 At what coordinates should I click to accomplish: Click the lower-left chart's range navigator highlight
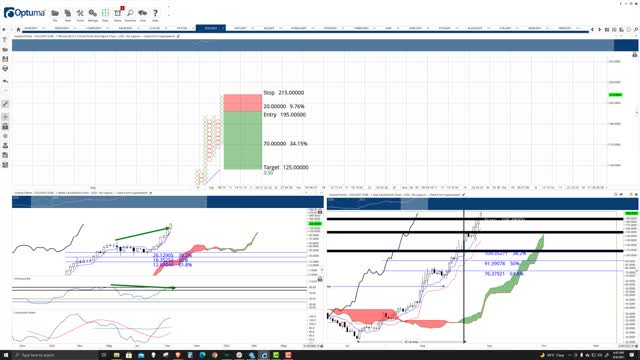[x=119, y=202]
